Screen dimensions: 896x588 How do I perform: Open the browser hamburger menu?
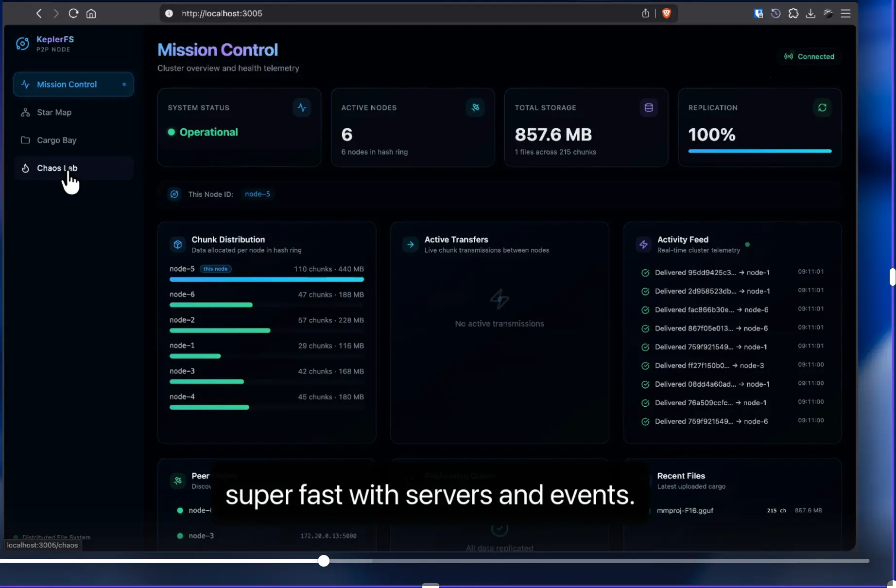coord(845,13)
